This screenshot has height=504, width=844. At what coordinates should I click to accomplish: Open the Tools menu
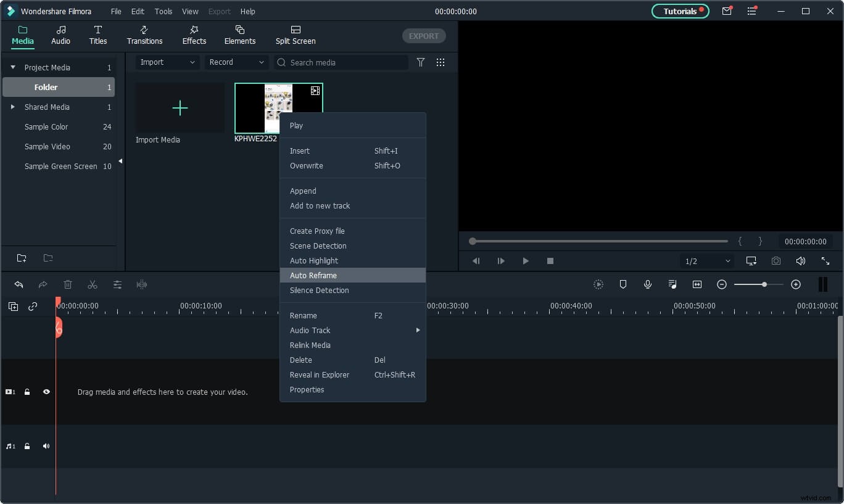pos(163,11)
